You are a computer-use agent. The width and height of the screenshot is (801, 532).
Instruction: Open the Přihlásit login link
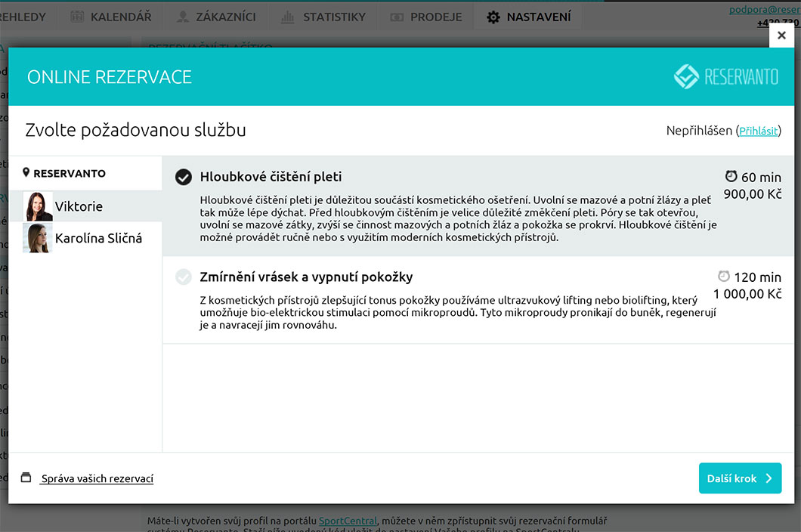[758, 131]
